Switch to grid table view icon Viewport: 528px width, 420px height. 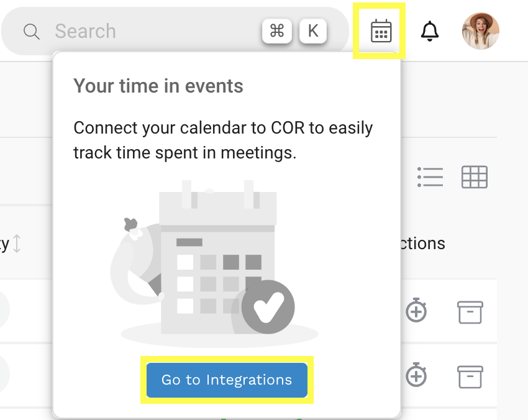tap(475, 177)
